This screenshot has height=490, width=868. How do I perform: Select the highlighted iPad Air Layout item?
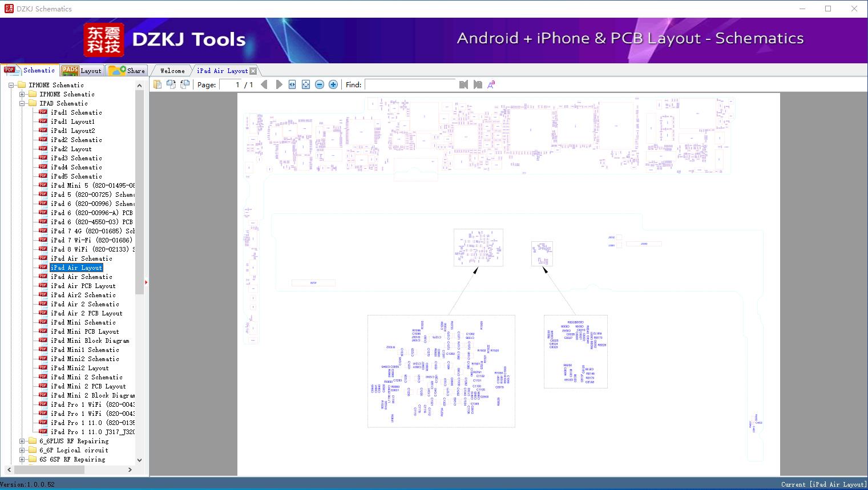76,268
